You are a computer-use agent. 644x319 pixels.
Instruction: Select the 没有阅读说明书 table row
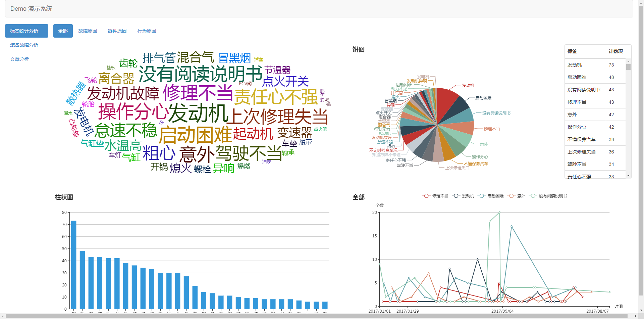[x=595, y=90]
